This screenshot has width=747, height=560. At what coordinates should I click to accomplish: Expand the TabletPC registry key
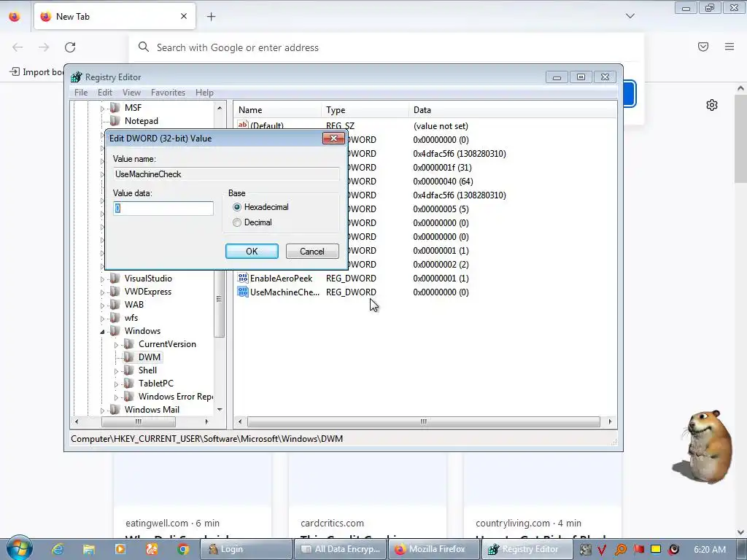coord(116,384)
